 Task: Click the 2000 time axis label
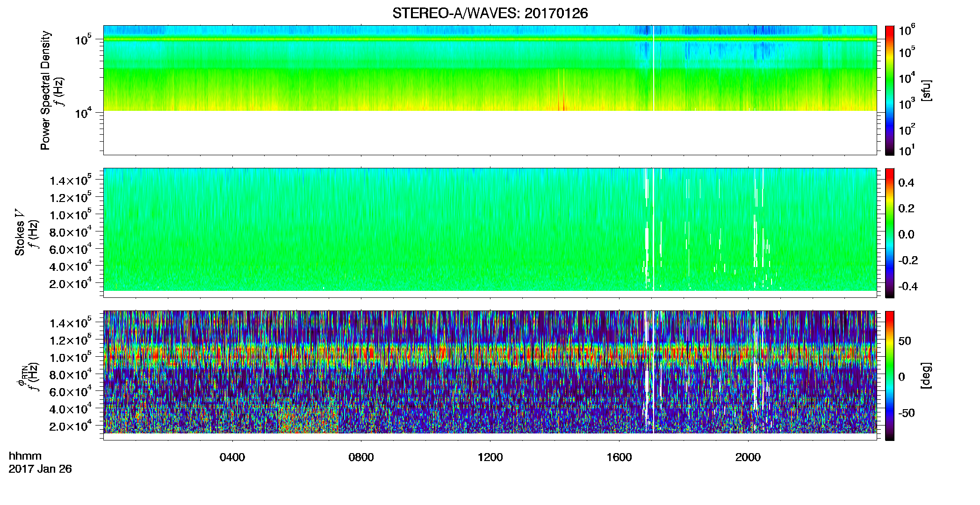(x=748, y=457)
